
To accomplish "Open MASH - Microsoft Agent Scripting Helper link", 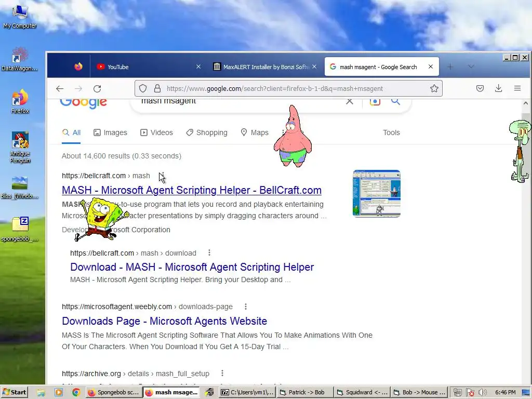I will (x=192, y=190).
